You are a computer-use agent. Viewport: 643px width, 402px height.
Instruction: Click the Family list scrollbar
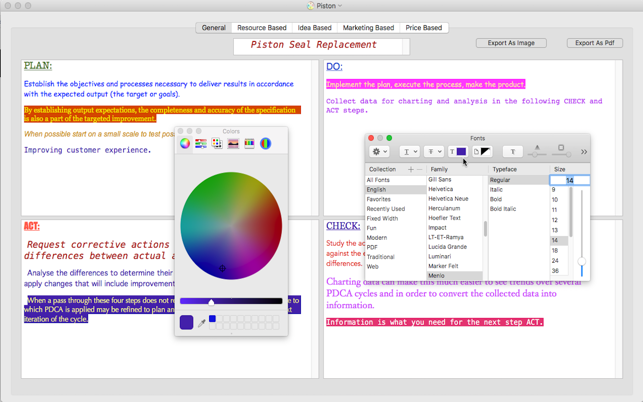[485, 228]
